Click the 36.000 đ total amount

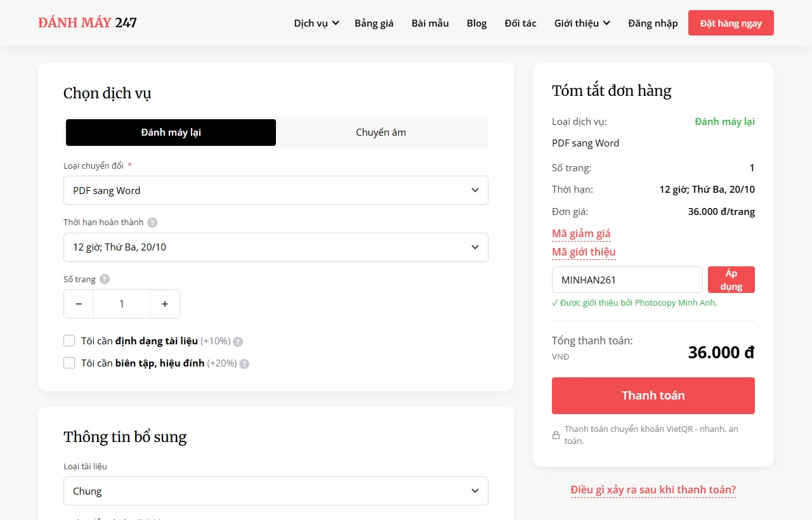[721, 353]
